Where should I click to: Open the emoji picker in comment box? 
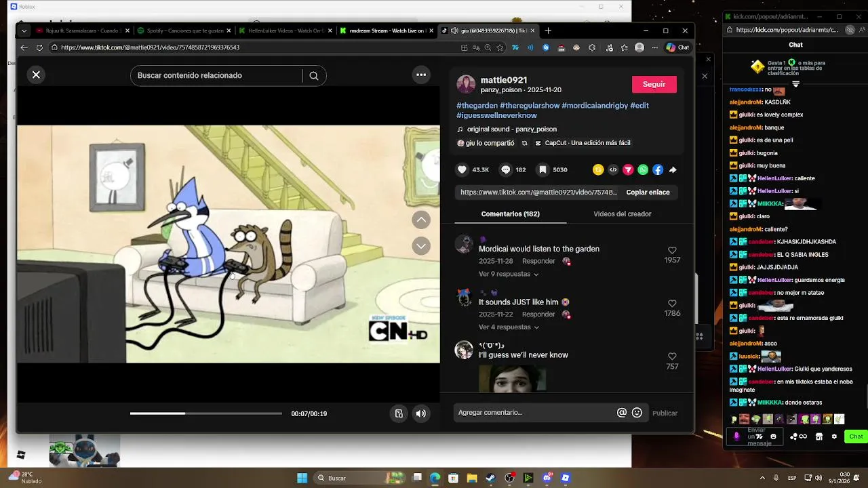(x=637, y=413)
